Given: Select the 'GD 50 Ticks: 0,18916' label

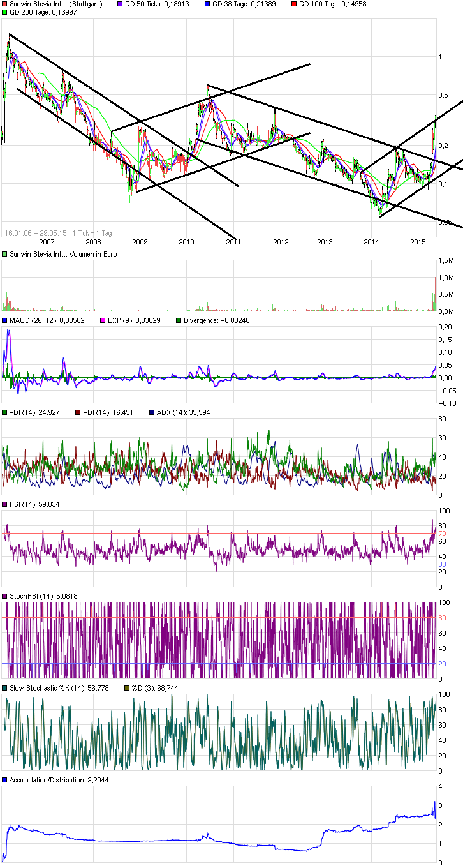Looking at the screenshot, I should pyautogui.click(x=157, y=4).
